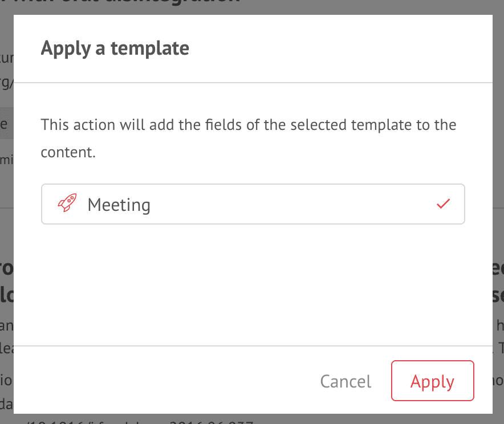Select the Meeting template option
This screenshot has width=504, height=424.
[253, 204]
